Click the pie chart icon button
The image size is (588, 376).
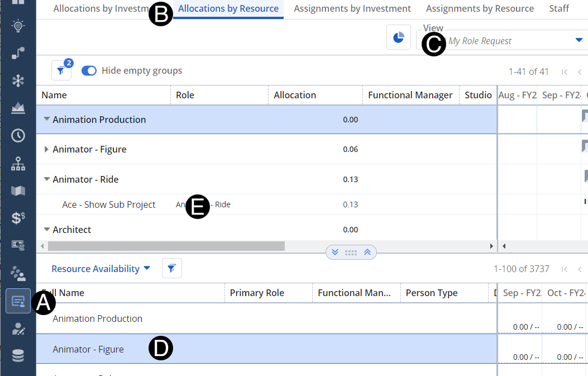coord(399,37)
